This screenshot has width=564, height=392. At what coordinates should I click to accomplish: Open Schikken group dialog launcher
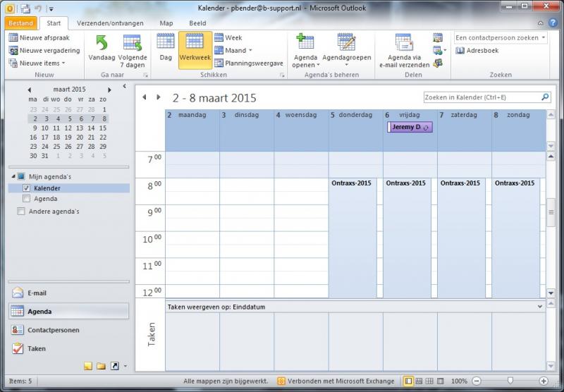coord(283,75)
